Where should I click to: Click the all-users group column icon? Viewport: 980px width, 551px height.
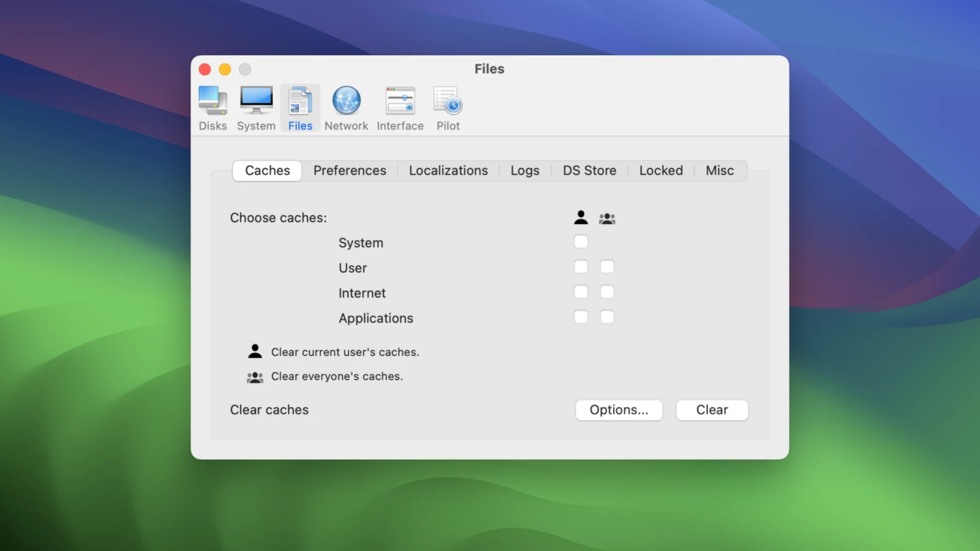607,219
